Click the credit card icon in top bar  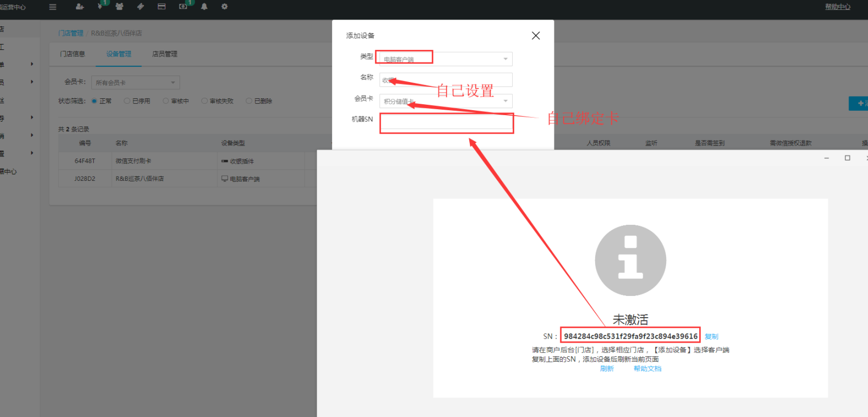click(x=162, y=7)
